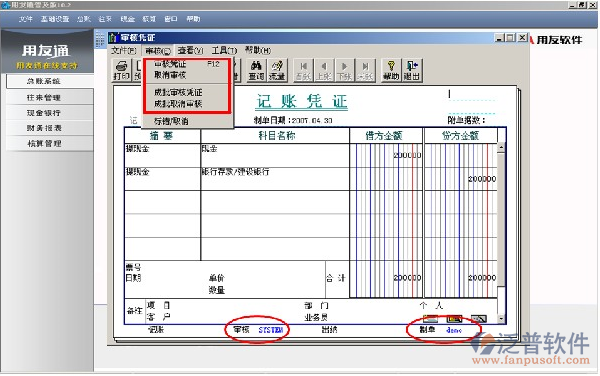Go to last voucher (末张) icon
Viewport: 600px width, 376px height.
click(365, 70)
